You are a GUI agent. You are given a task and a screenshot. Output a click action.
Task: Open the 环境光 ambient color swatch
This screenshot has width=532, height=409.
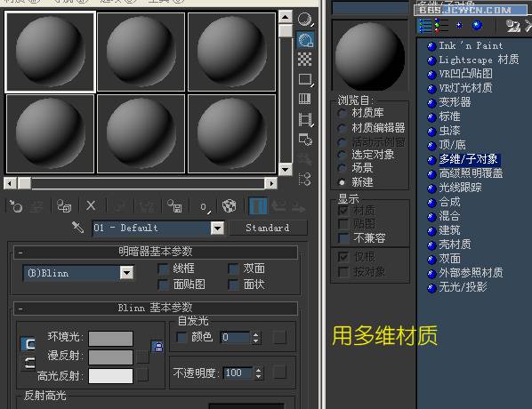(110, 339)
